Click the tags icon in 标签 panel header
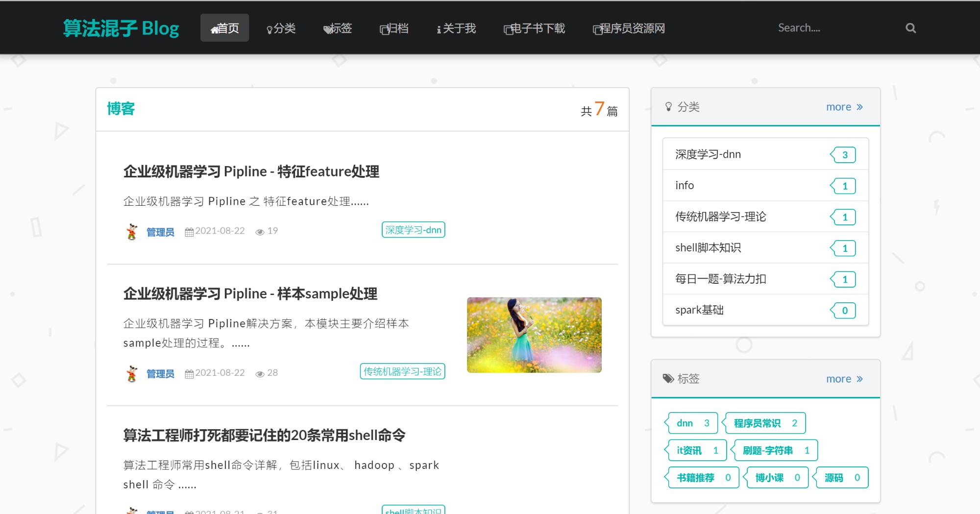The height and width of the screenshot is (514, 980). [x=668, y=378]
